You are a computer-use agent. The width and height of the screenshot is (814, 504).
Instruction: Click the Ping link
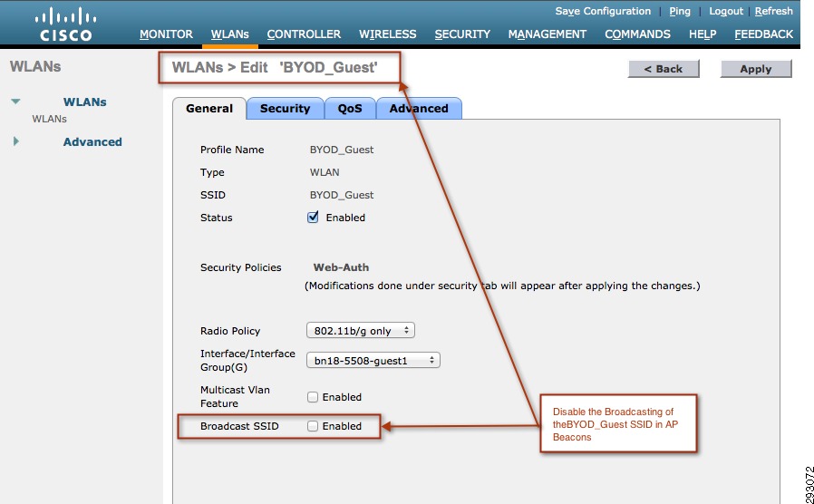(680, 11)
